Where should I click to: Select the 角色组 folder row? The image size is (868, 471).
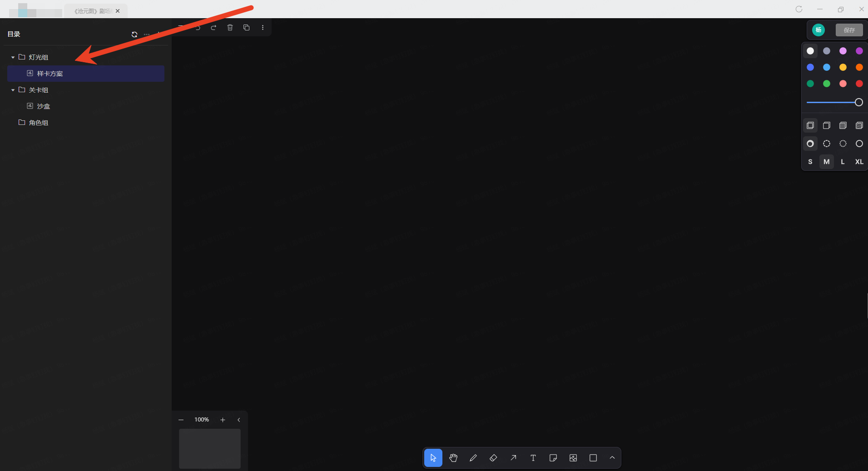click(86, 123)
